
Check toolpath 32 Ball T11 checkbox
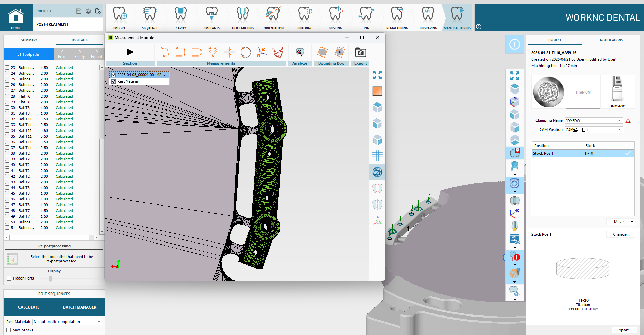(7, 119)
